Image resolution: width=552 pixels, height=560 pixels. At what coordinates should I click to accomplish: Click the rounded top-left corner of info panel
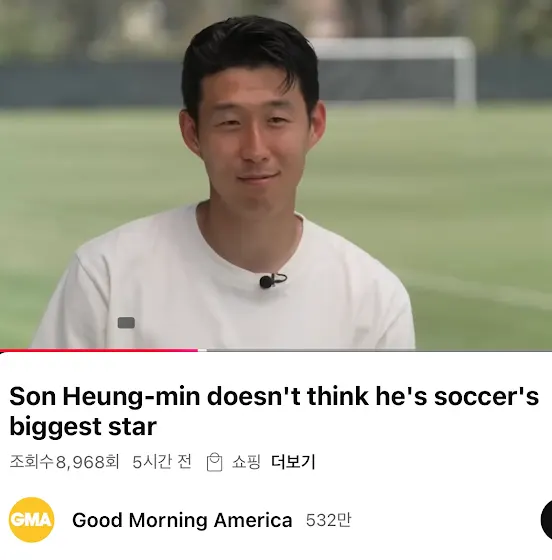5,357
